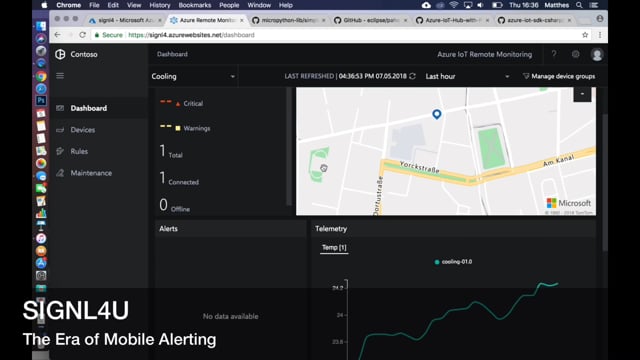Viewport: 640px width, 360px height.
Task: Open the History menu in menu bar
Action: point(160,5)
